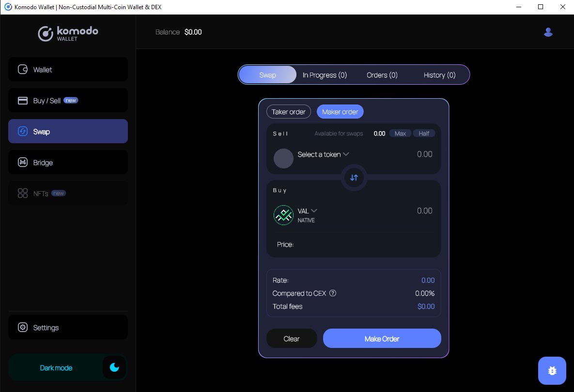Switch to the History (0) tab

pyautogui.click(x=439, y=75)
